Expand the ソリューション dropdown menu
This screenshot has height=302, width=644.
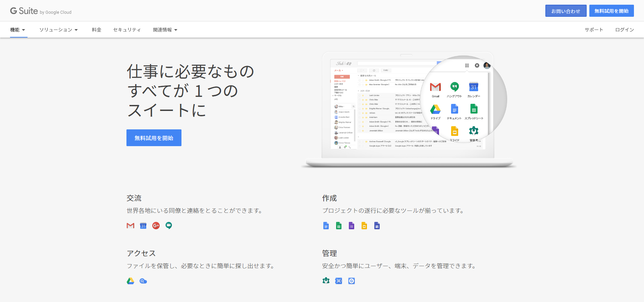[59, 30]
